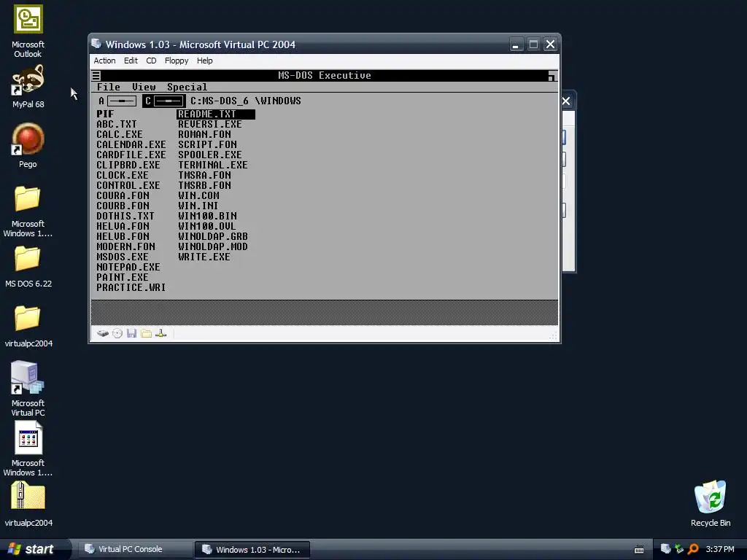The height and width of the screenshot is (560, 747).
Task: Close the window behind Virtual PC
Action: (x=566, y=101)
